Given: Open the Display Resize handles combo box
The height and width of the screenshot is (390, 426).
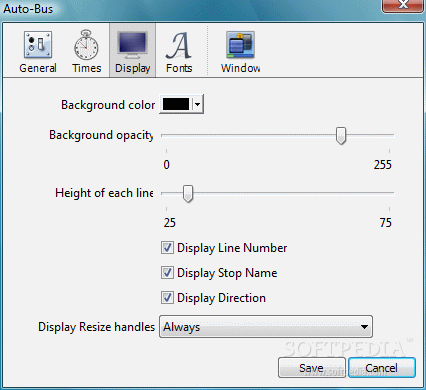Looking at the screenshot, I should (x=266, y=327).
